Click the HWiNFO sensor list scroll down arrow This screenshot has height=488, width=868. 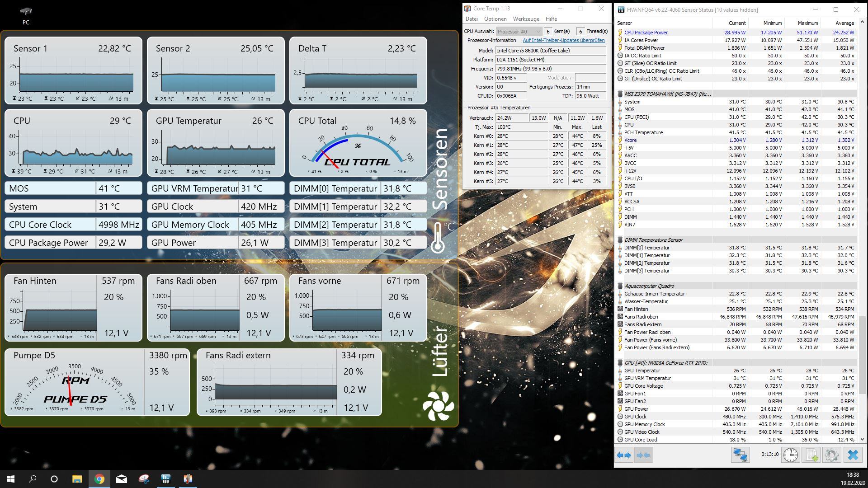click(x=862, y=439)
